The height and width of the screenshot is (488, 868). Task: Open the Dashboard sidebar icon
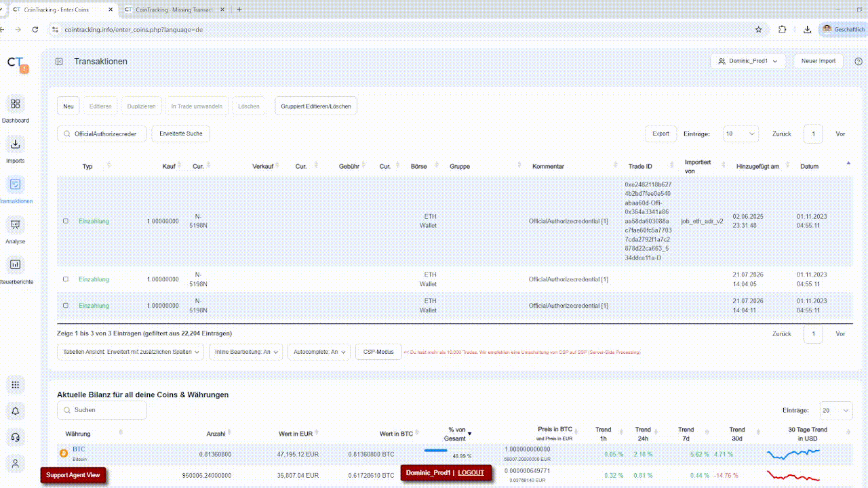click(16, 104)
